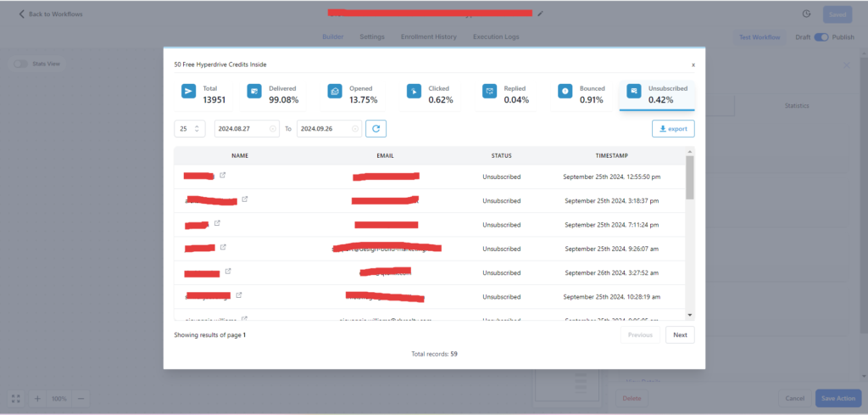Click the TIMESTAMP column header
Screen dimensions: 868x415
click(612, 155)
